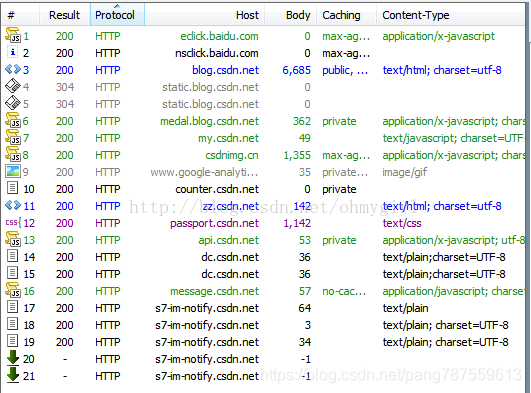The height and width of the screenshot is (393, 531).
Task: Click the HTML icon of session 3
Action: 13,69
